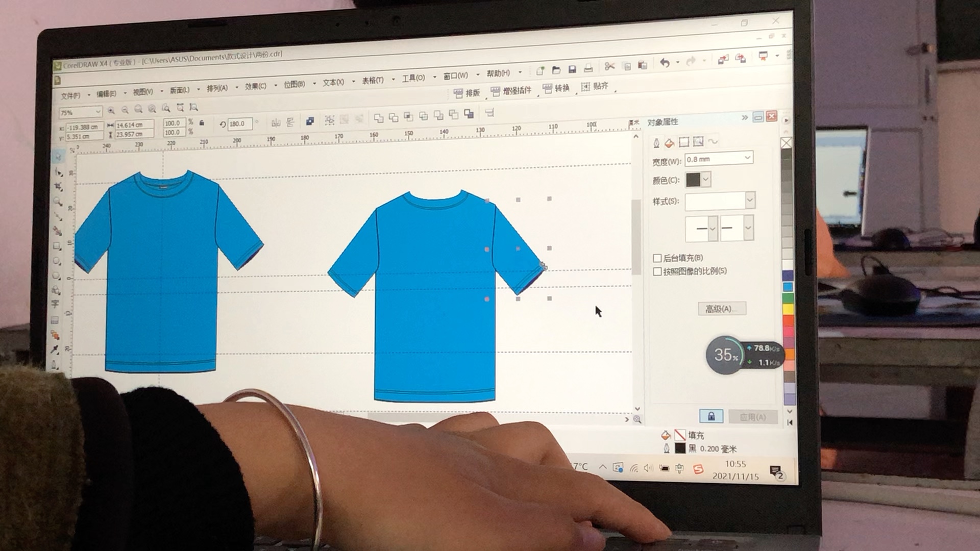Viewport: 980px width, 551px height.
Task: Open the 编辑(E) menu
Action: click(106, 94)
